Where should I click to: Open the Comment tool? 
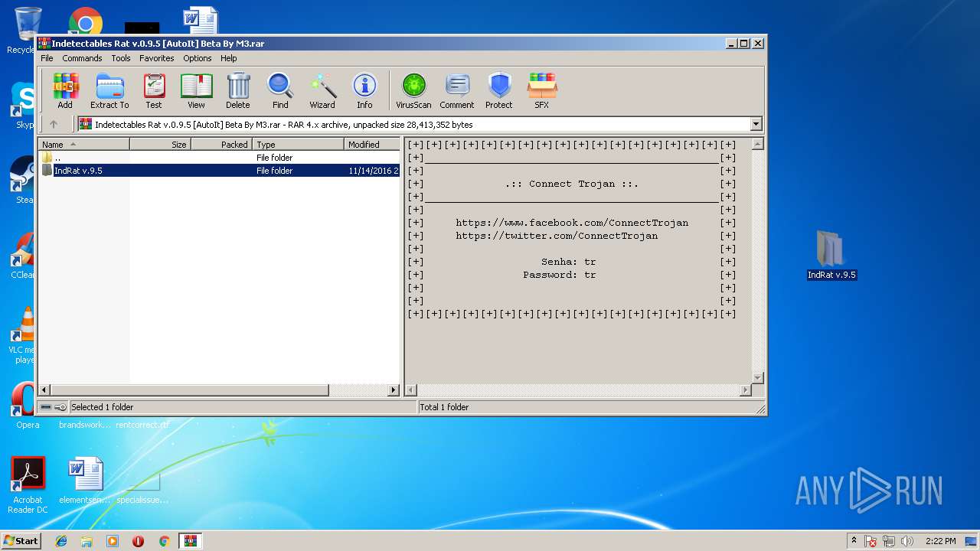[x=457, y=91]
